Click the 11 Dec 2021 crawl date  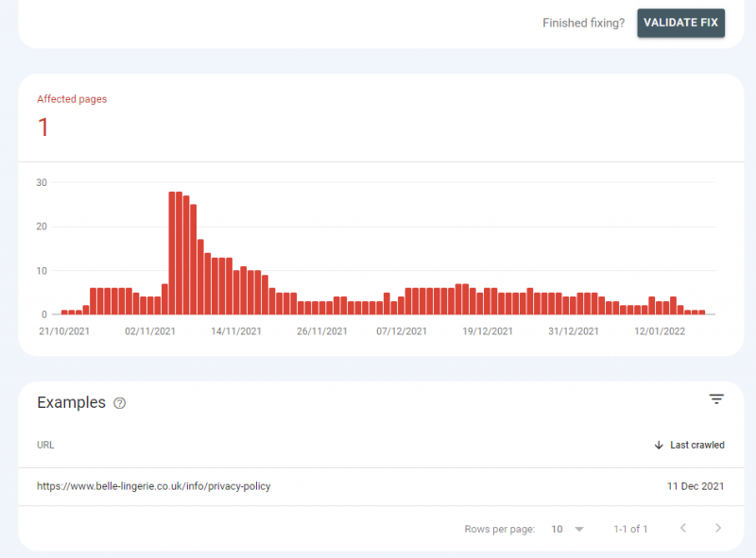[x=696, y=486]
